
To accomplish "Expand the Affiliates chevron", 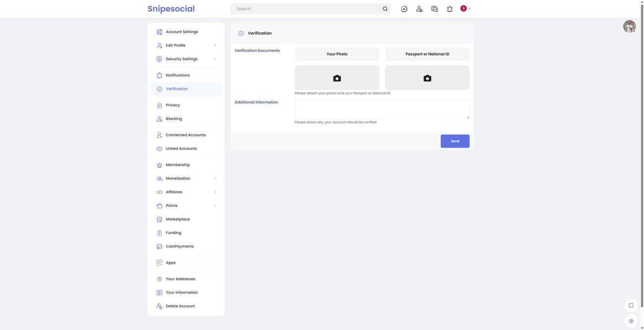I will pyautogui.click(x=215, y=192).
